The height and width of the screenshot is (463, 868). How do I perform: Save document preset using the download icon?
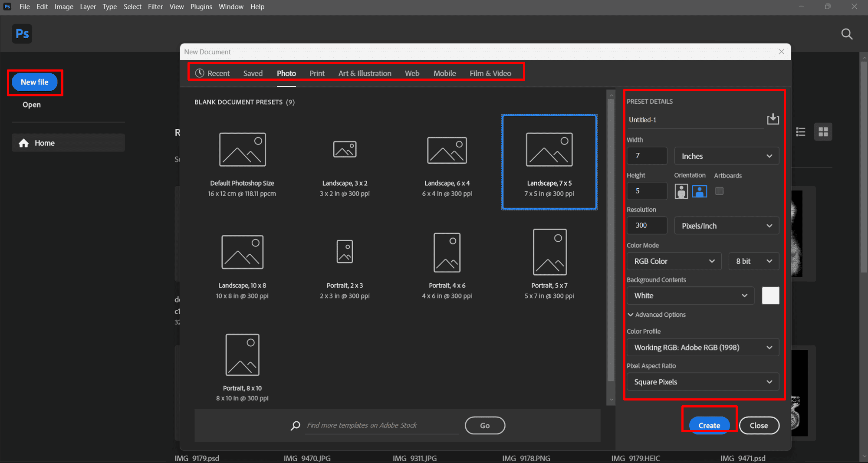pos(773,119)
